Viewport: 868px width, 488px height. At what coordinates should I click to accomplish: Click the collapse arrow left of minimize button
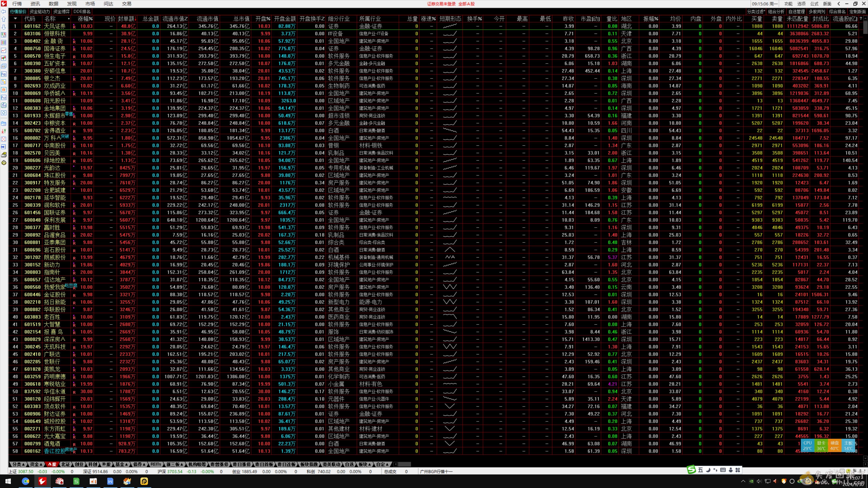838,4
